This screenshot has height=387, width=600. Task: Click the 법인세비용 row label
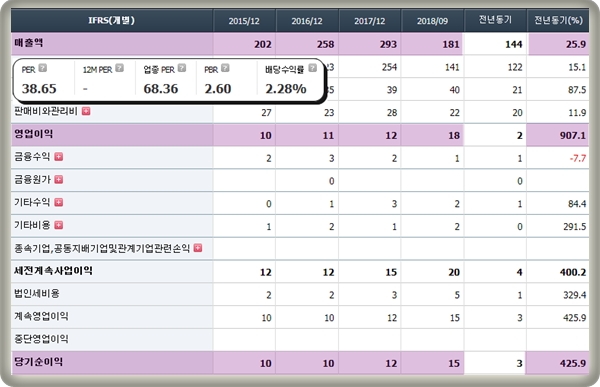click(37, 294)
